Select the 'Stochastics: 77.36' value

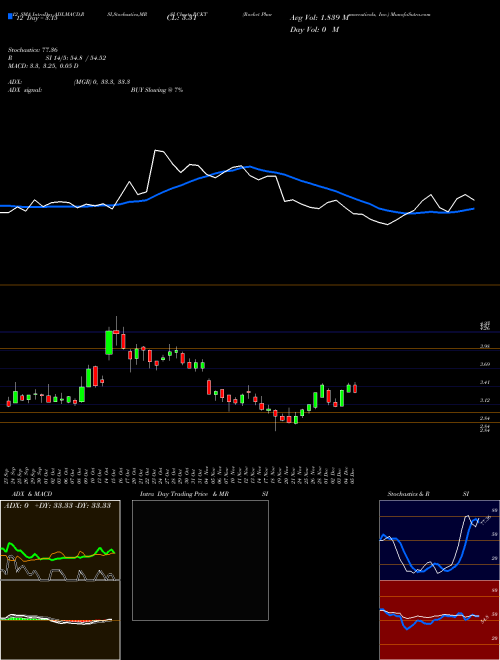point(32,50)
